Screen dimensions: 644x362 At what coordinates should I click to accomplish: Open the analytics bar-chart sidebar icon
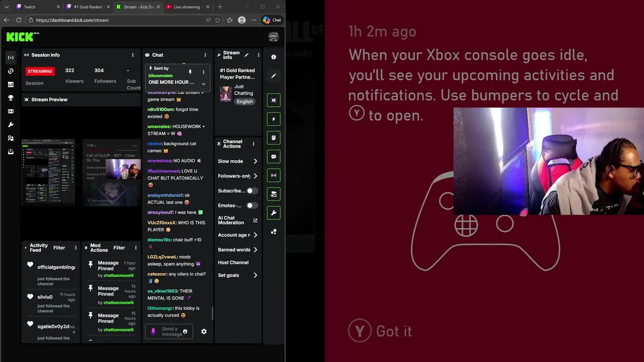click(11, 84)
